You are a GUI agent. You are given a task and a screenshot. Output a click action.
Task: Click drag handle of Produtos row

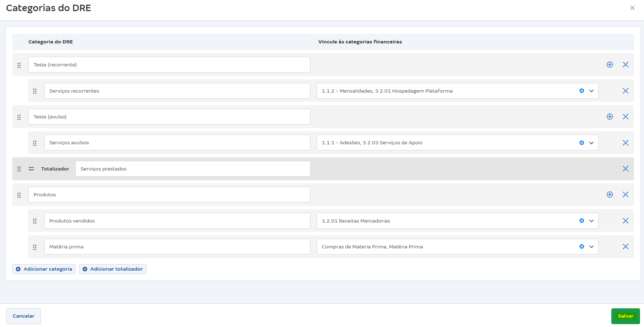[19, 195]
